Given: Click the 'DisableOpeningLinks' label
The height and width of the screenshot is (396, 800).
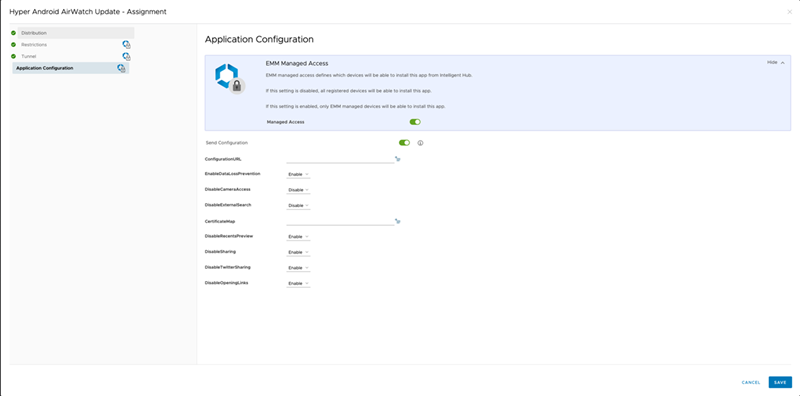Looking at the screenshot, I should [x=227, y=283].
